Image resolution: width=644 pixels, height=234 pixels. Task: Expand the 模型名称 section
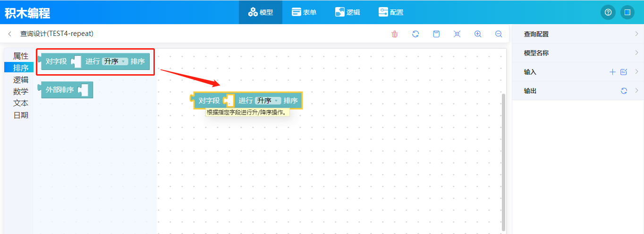click(x=578, y=53)
